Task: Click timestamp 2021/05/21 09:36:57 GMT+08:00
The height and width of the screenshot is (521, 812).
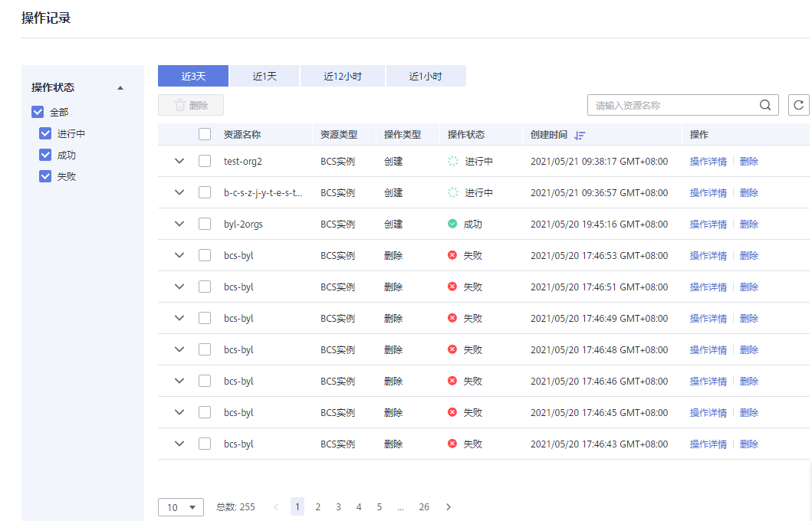Action: pos(599,192)
